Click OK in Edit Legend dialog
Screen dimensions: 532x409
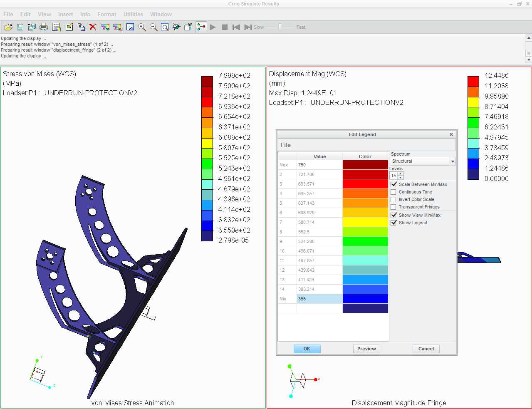click(307, 349)
